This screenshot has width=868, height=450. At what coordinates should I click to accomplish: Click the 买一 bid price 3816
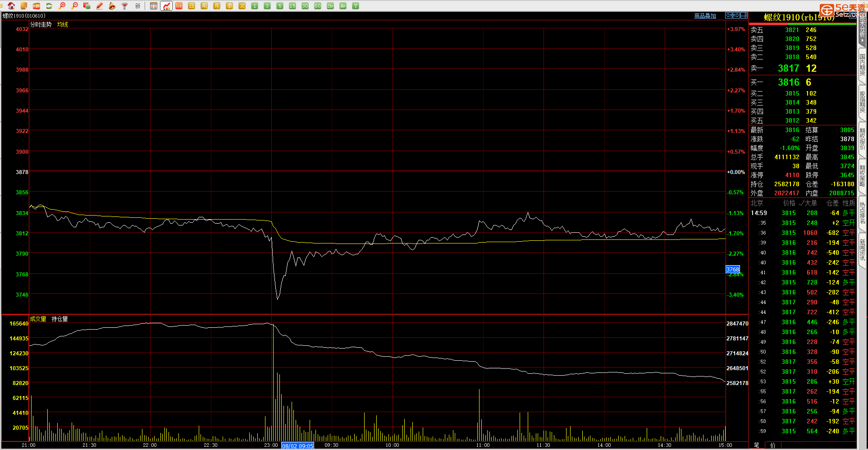(788, 82)
